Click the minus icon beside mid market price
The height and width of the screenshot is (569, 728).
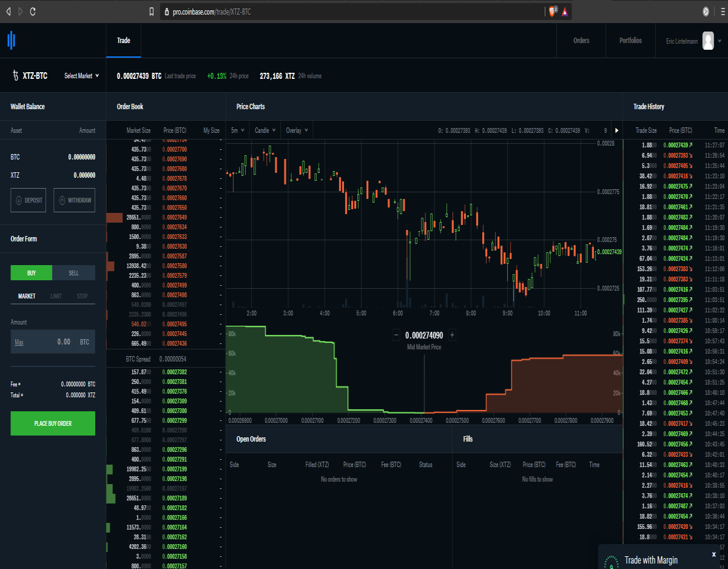click(396, 335)
